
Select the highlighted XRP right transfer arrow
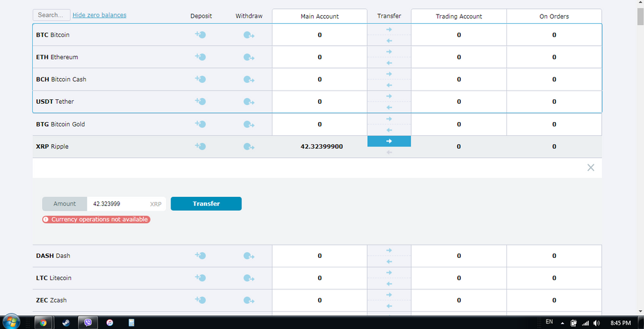389,142
